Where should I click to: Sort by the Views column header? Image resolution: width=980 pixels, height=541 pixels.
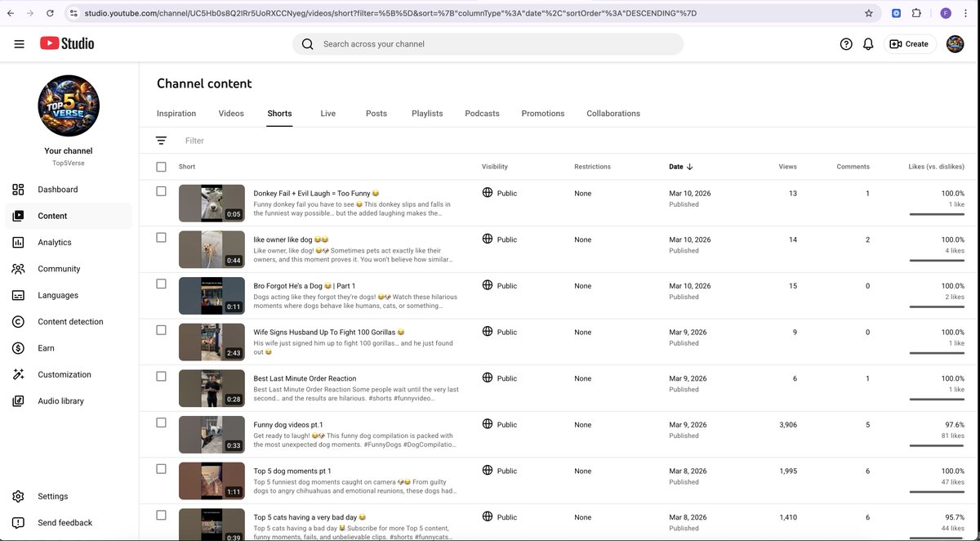[787, 167]
